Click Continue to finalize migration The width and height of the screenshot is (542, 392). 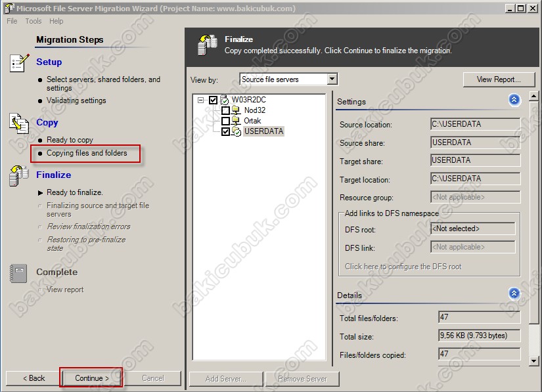point(91,378)
